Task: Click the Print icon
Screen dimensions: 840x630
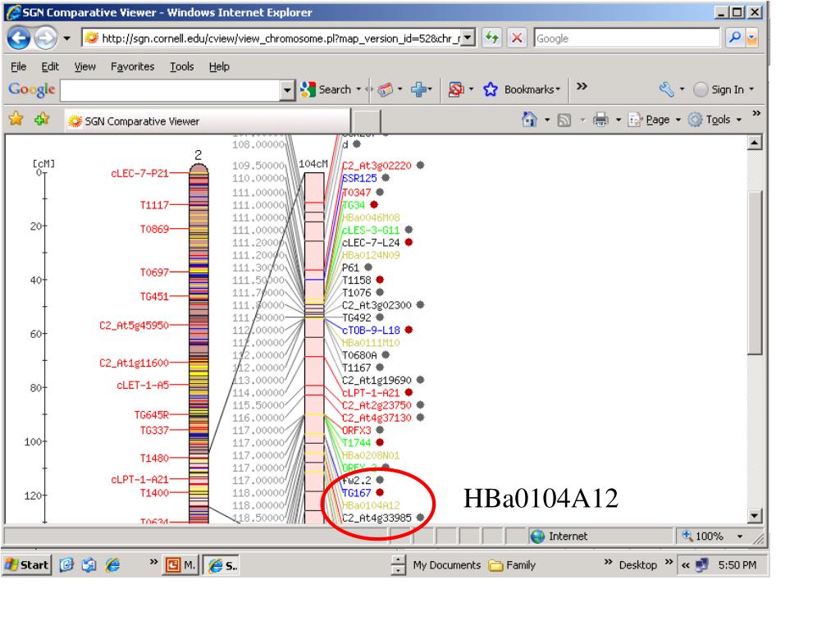Action: point(600,120)
